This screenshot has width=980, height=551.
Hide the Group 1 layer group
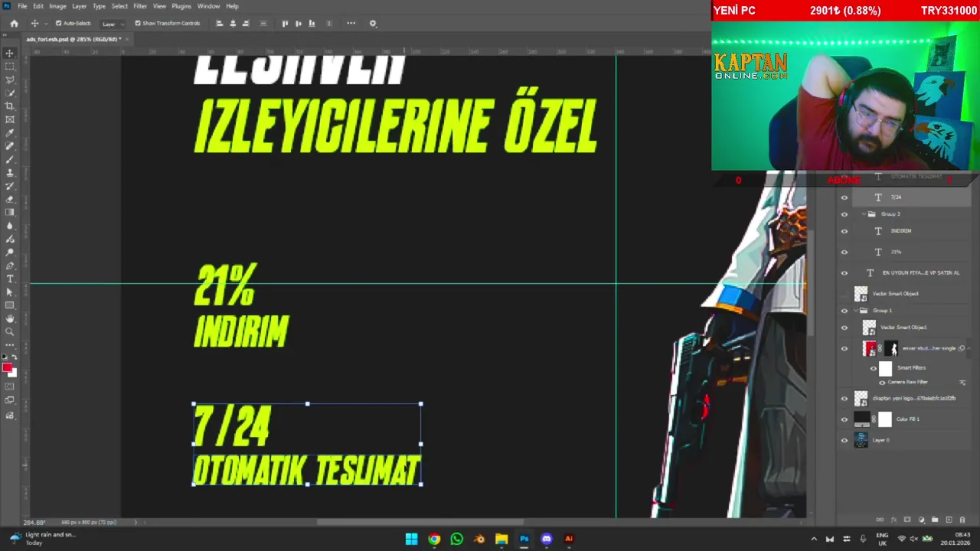click(844, 311)
